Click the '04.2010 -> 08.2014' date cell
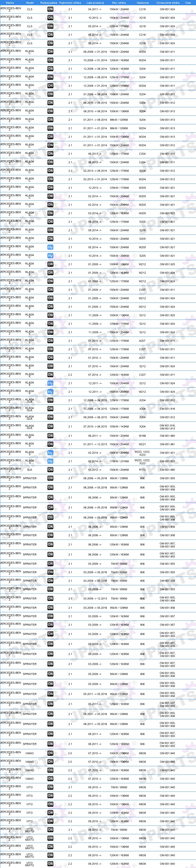This screenshot has height=868, width=196. coord(95,103)
